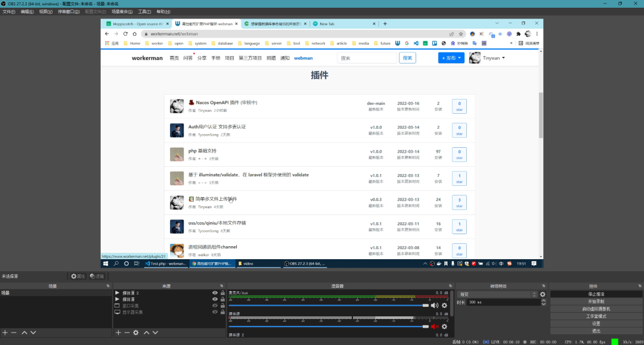Toggle visibility eye for 媒体源 2
644x345 pixels.
(x=215, y=293)
